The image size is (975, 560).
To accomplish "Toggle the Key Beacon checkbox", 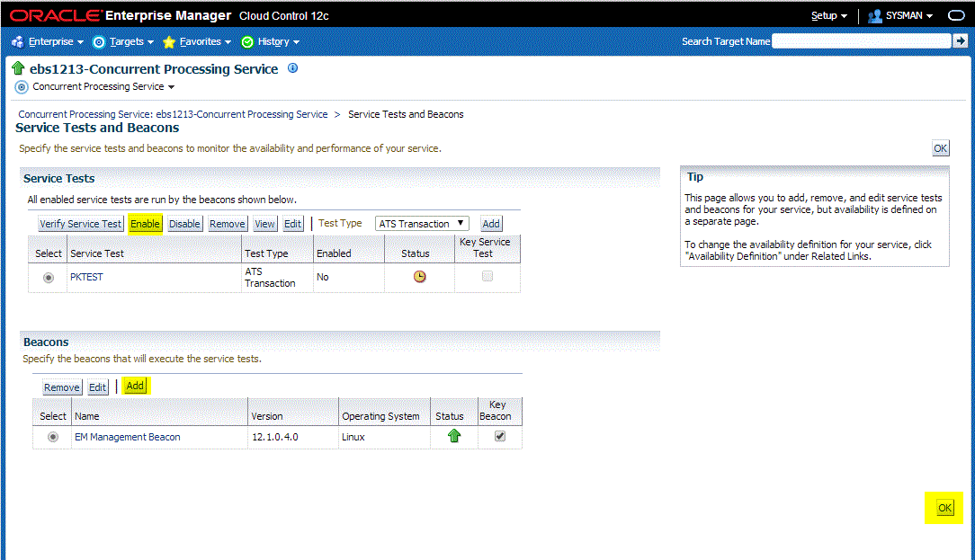I will (500, 436).
